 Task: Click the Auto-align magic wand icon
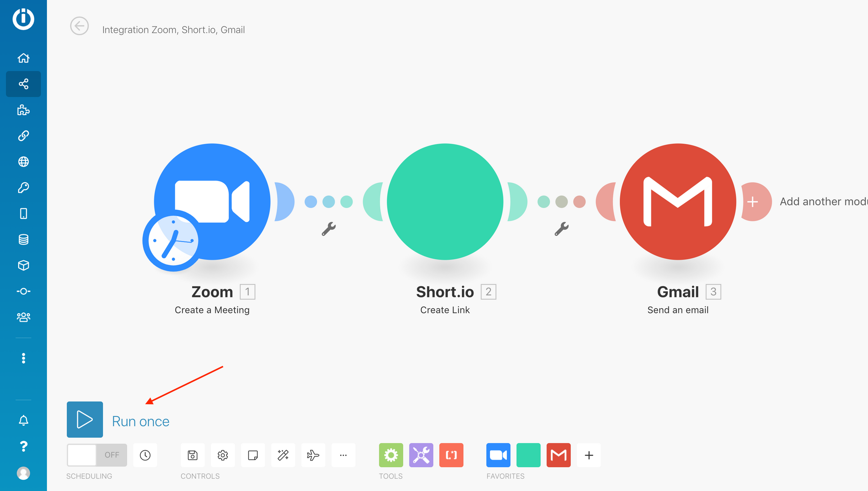(283, 455)
